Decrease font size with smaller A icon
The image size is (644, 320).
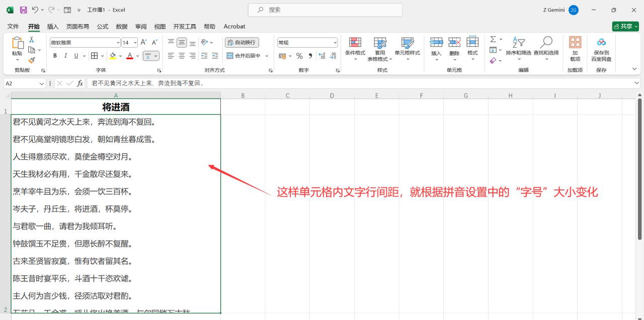click(154, 43)
